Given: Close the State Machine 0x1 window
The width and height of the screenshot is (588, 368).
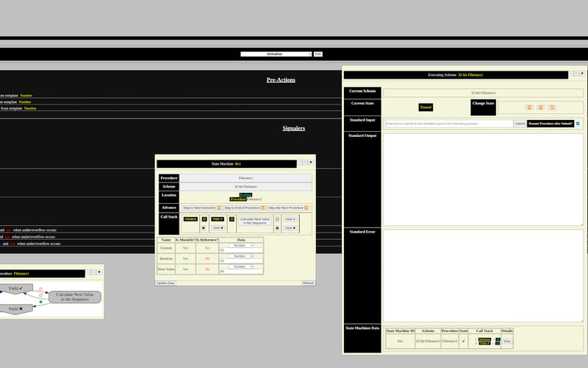Looking at the screenshot, I should click(x=310, y=163).
